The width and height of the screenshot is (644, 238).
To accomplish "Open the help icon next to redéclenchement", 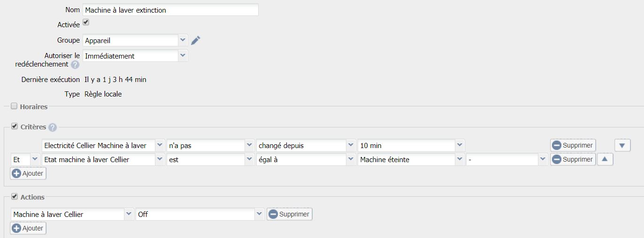I will (75, 65).
